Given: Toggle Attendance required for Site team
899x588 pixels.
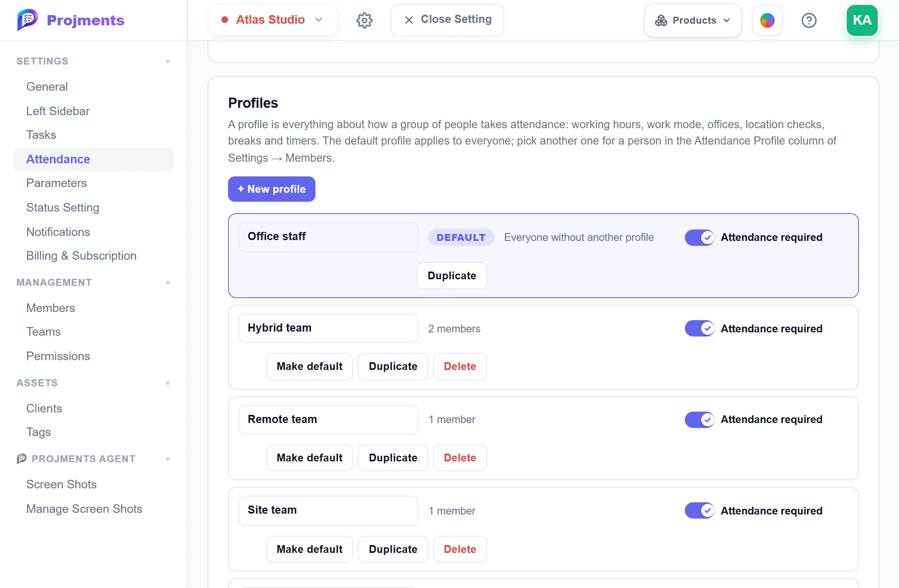Looking at the screenshot, I should (700, 510).
